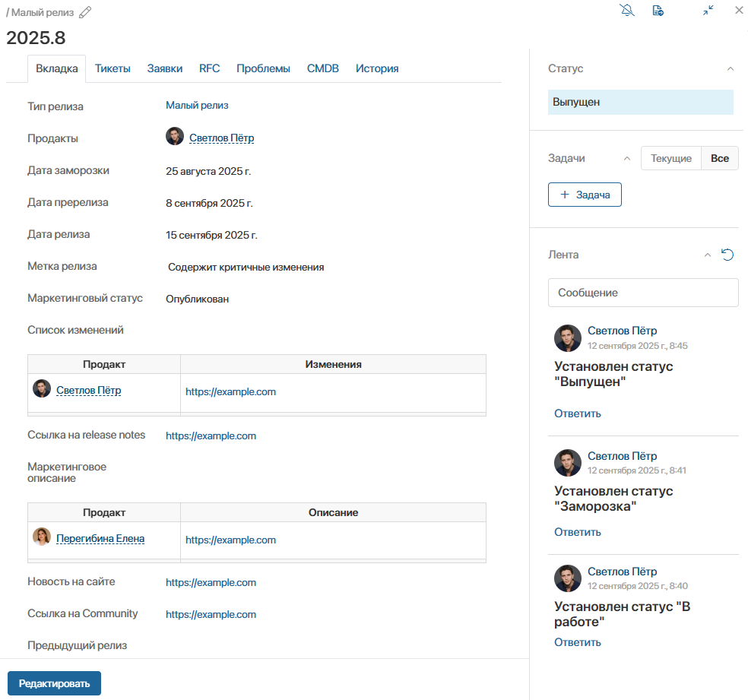
Task: Open the Заявки tab
Action: pyautogui.click(x=165, y=68)
